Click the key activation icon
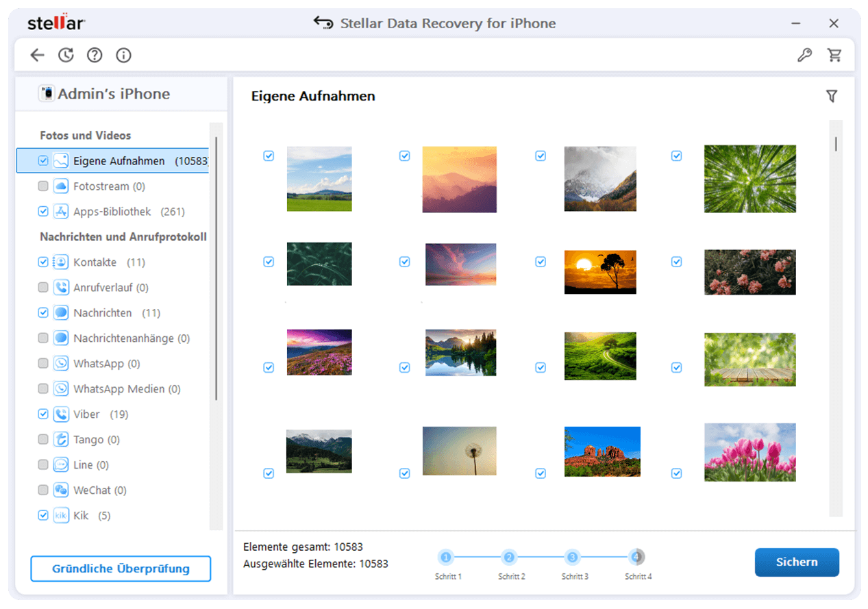Image resolution: width=868 pixels, height=609 pixels. click(804, 55)
